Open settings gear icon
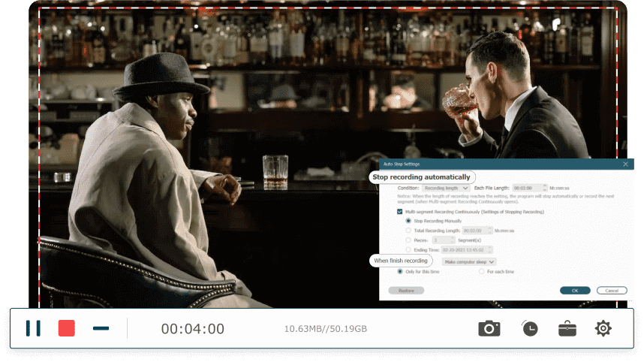 [x=603, y=328]
